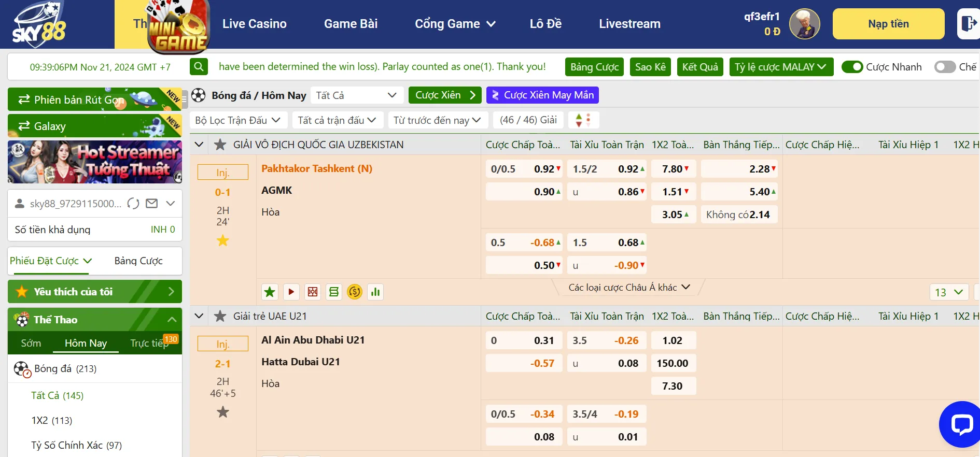
Task: Collapse the Uzbekistan league section
Action: pos(199,145)
